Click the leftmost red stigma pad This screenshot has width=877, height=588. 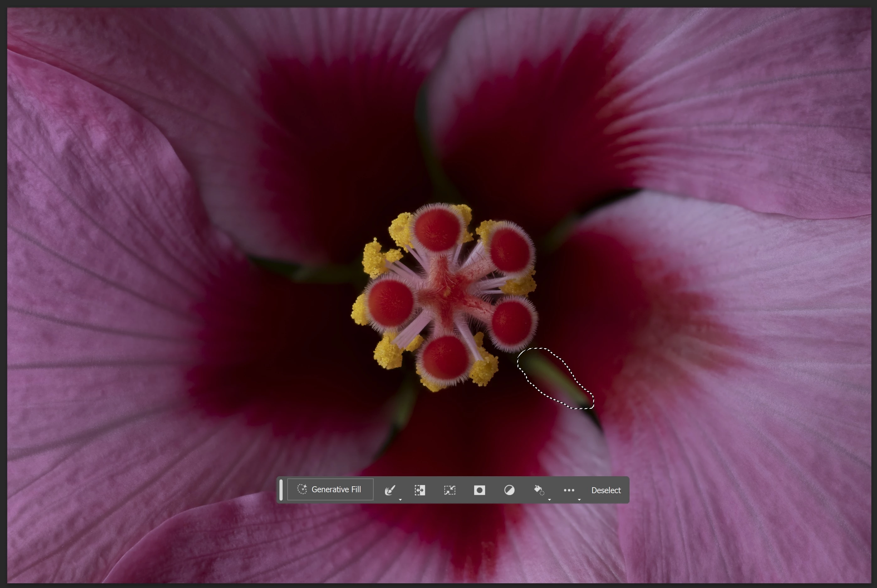[391, 303]
